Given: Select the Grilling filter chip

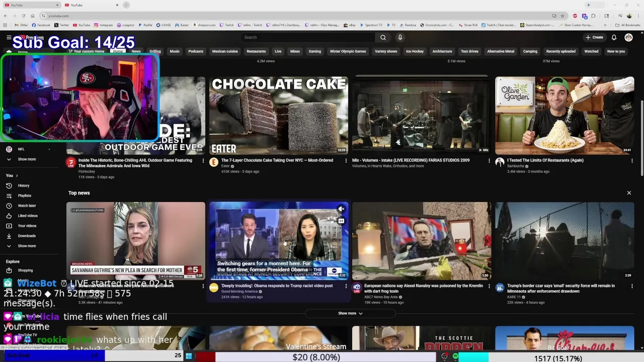Looking at the screenshot, I should (x=155, y=51).
